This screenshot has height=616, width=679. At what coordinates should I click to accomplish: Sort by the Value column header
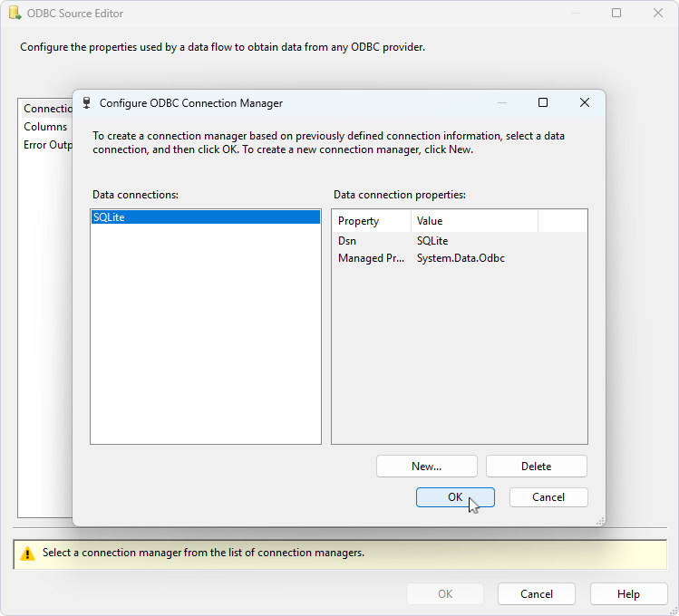(x=471, y=221)
